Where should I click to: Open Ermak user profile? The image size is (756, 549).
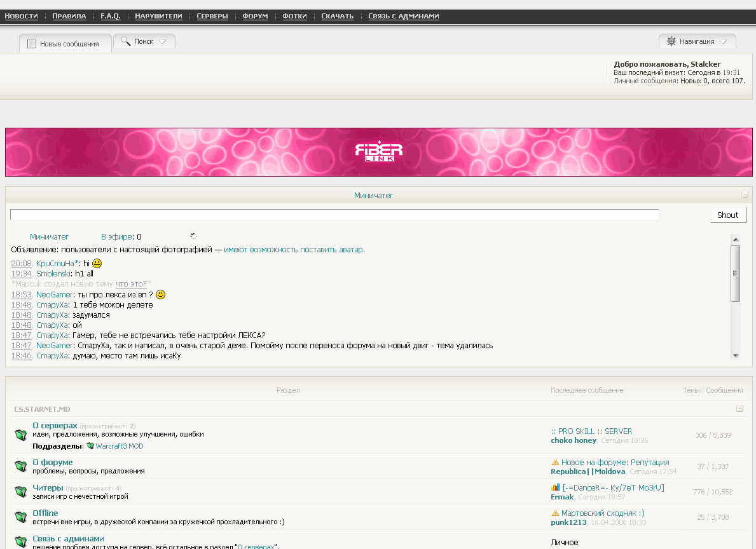(x=562, y=497)
